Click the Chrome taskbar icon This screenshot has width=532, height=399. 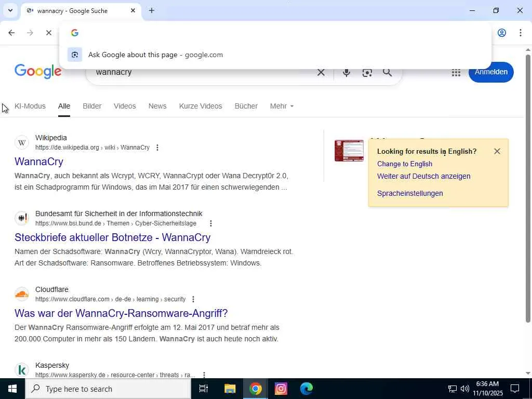(255, 389)
